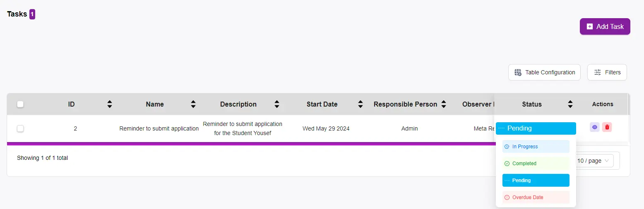Check the row checkbox for task 2
The width and height of the screenshot is (644, 209).
20,128
